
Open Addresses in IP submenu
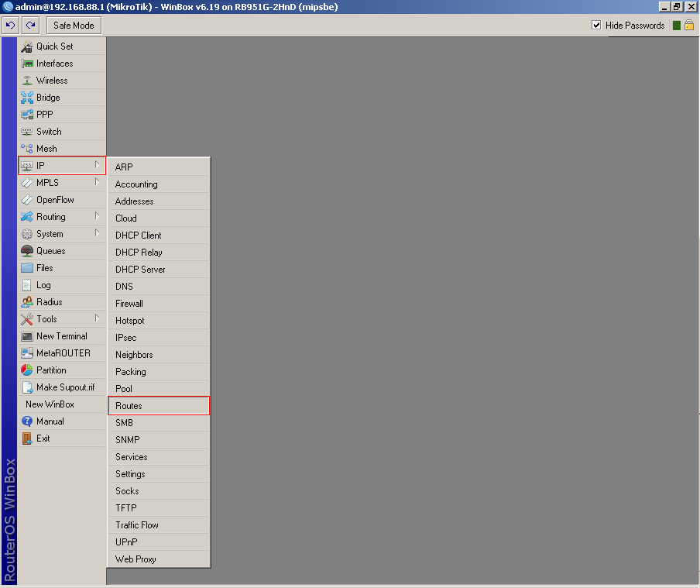159,201
